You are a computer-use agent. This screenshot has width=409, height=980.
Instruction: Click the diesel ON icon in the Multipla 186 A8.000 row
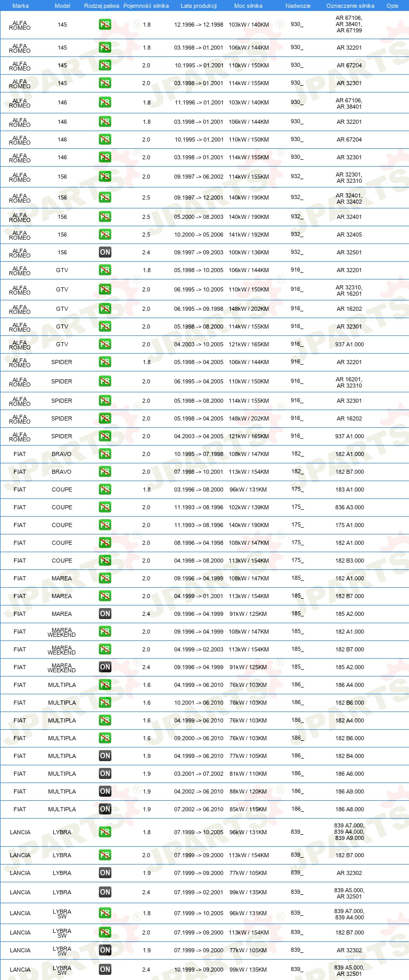(105, 809)
